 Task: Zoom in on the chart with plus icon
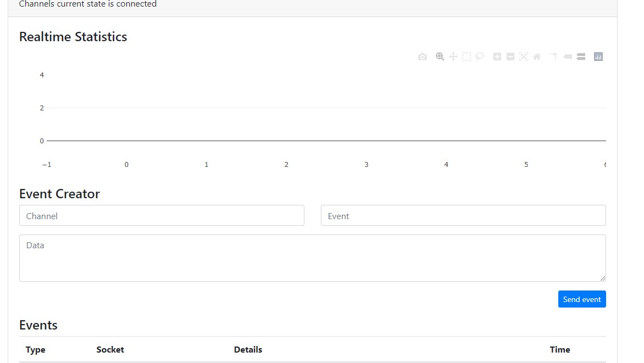click(497, 57)
